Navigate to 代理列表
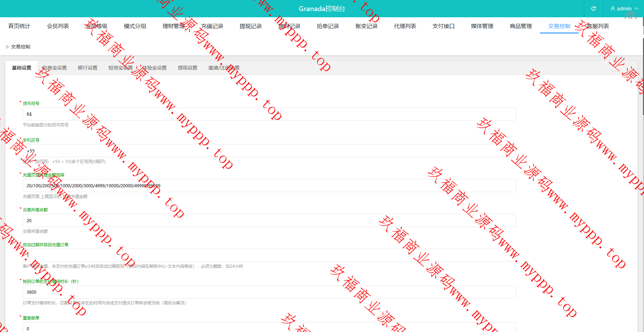Image resolution: width=644 pixels, height=332 pixels. coord(405,26)
